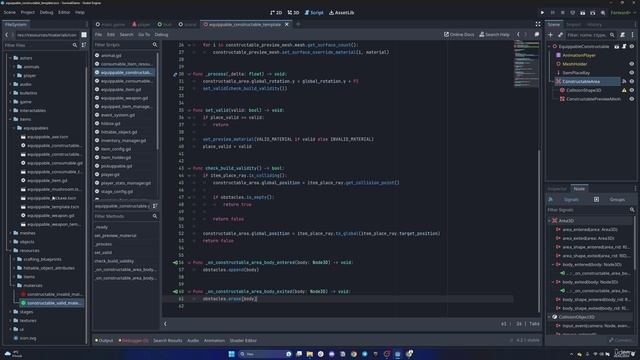The height and width of the screenshot is (360, 640).
Task: Switch to the 3D workspace
Action: [293, 13]
